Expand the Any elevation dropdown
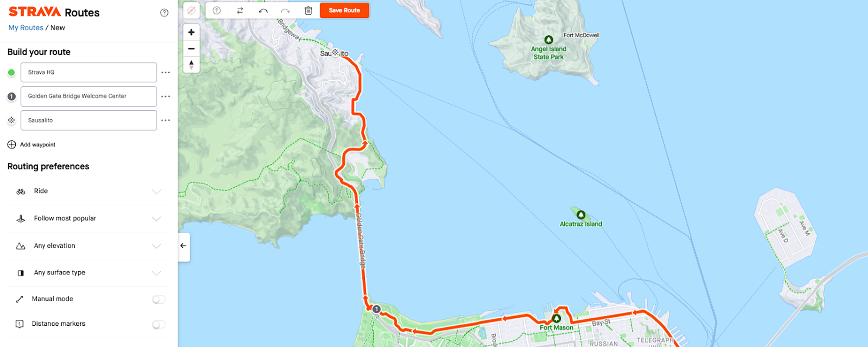 coord(89,246)
